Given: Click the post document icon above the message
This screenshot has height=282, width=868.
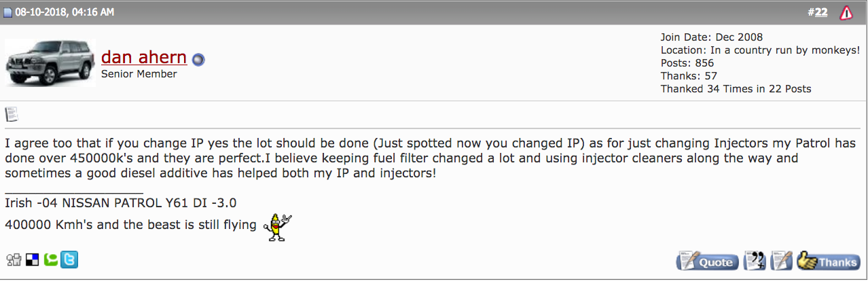Looking at the screenshot, I should coord(12,114).
